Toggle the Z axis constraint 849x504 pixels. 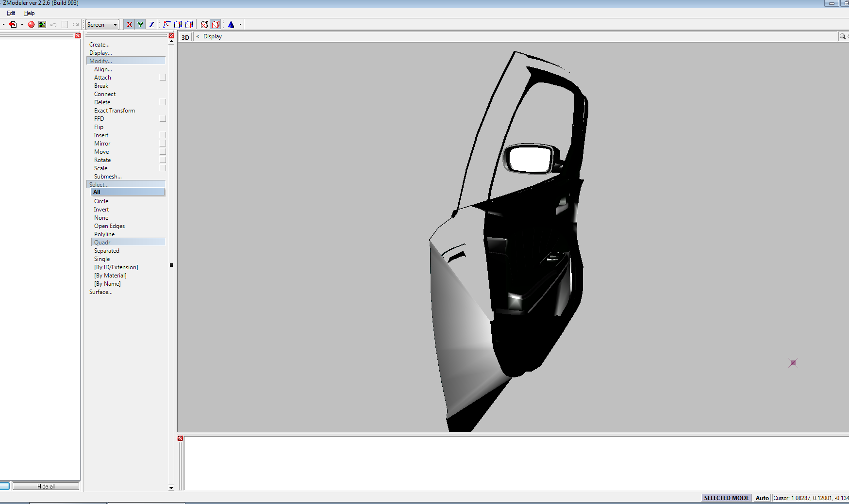click(x=151, y=25)
